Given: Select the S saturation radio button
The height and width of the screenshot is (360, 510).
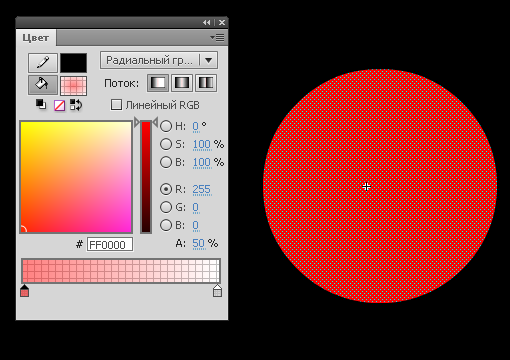Looking at the screenshot, I should tap(166, 144).
